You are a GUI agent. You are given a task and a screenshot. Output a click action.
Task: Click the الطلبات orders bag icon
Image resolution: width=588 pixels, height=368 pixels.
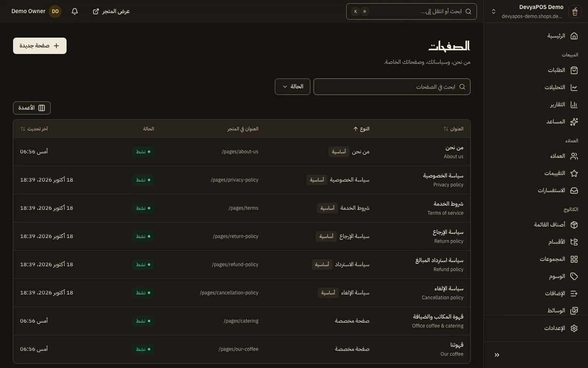pyautogui.click(x=574, y=70)
